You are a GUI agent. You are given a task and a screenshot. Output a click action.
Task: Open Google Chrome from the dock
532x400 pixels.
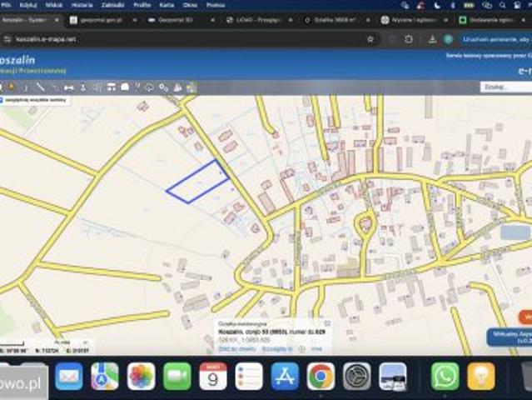pyautogui.click(x=321, y=376)
